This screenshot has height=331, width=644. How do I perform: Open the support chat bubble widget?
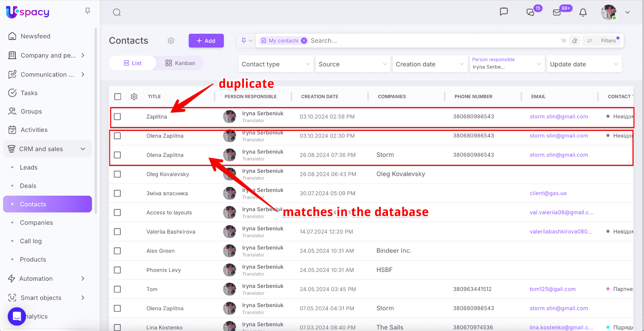click(x=17, y=317)
